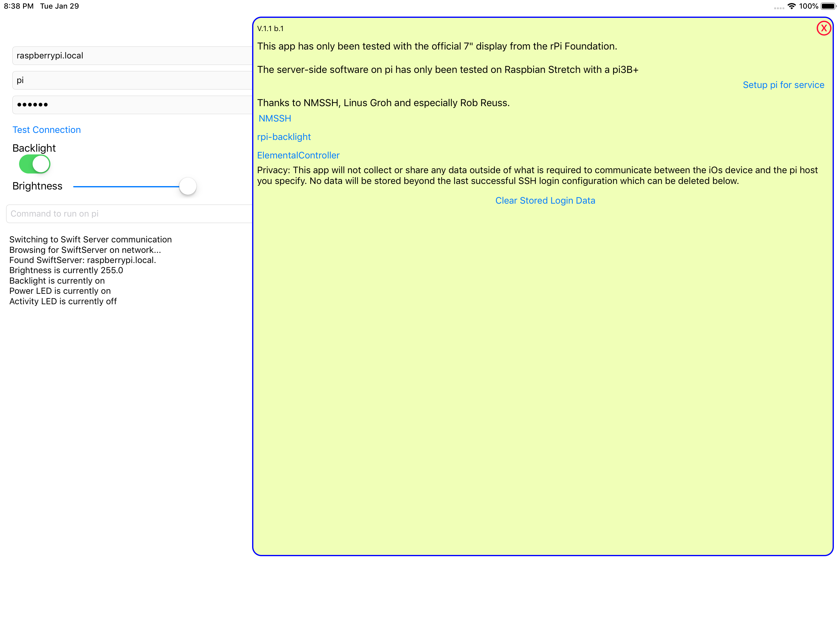This screenshot has height=630, width=840.
Task: Tap the 'official 7" display' sentence
Action: [x=437, y=46]
